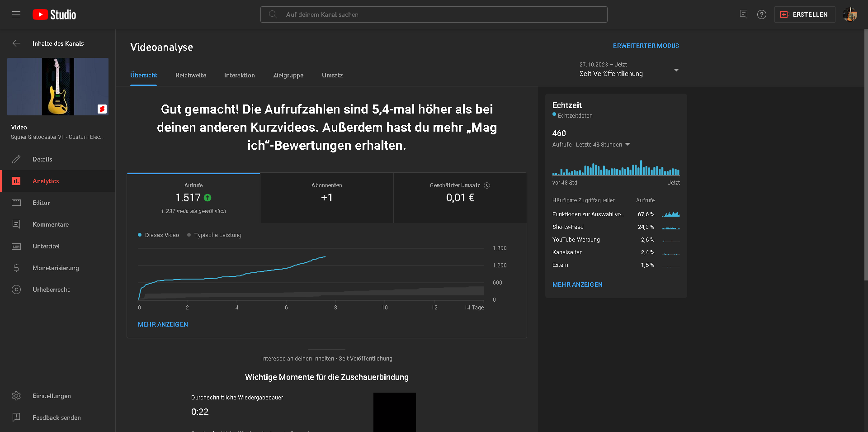
Task: Select the Abonnenten metric card
Action: 326,198
